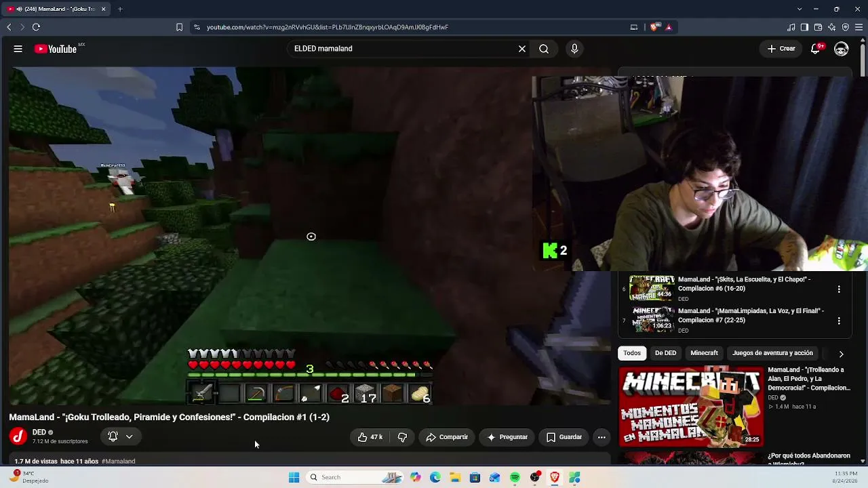Select the De DED filter chip
The image size is (868, 488).
(665, 353)
